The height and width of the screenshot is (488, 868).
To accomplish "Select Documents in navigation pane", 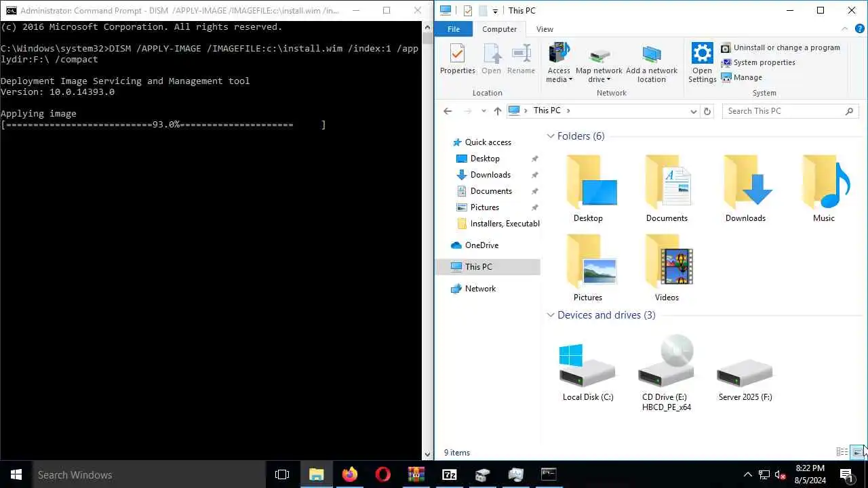I will pos(491,191).
